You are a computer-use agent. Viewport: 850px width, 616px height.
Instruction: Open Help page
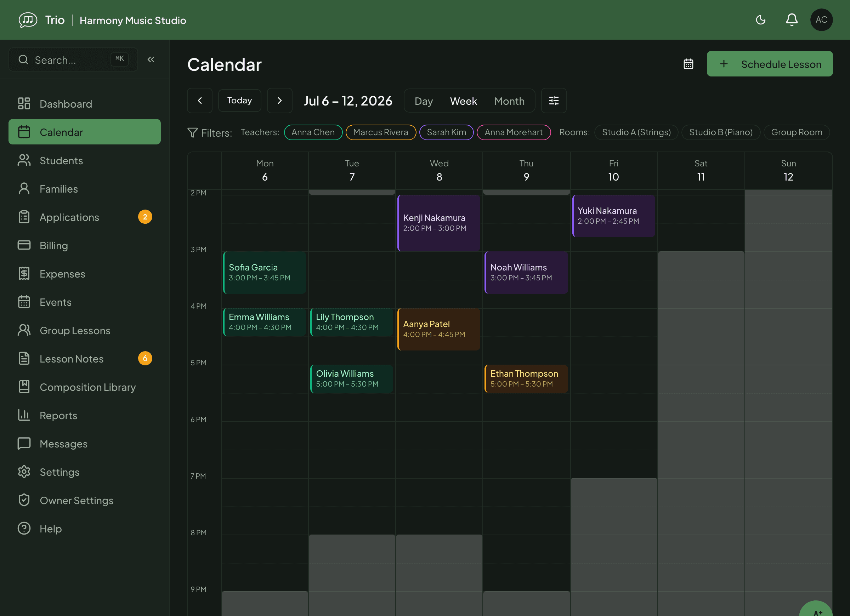(x=84, y=529)
